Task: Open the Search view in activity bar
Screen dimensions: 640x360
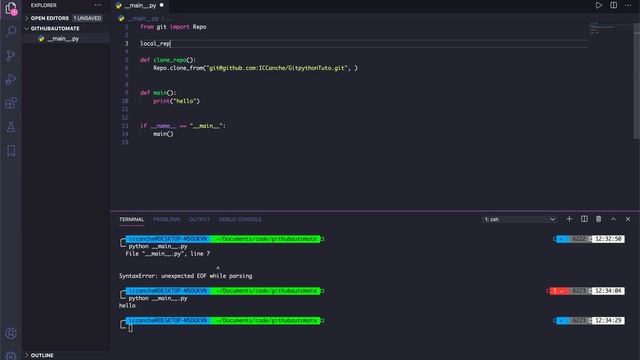Action: [11, 31]
